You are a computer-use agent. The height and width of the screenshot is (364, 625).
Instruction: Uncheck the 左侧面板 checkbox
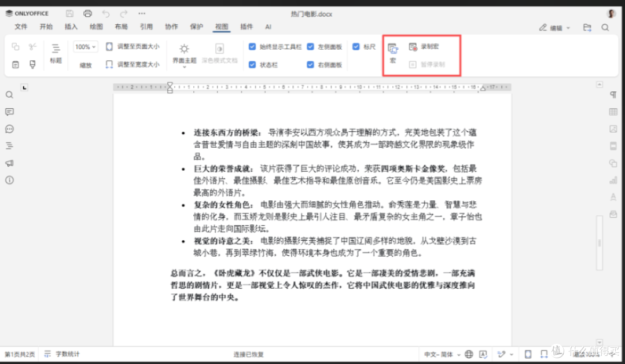(311, 47)
